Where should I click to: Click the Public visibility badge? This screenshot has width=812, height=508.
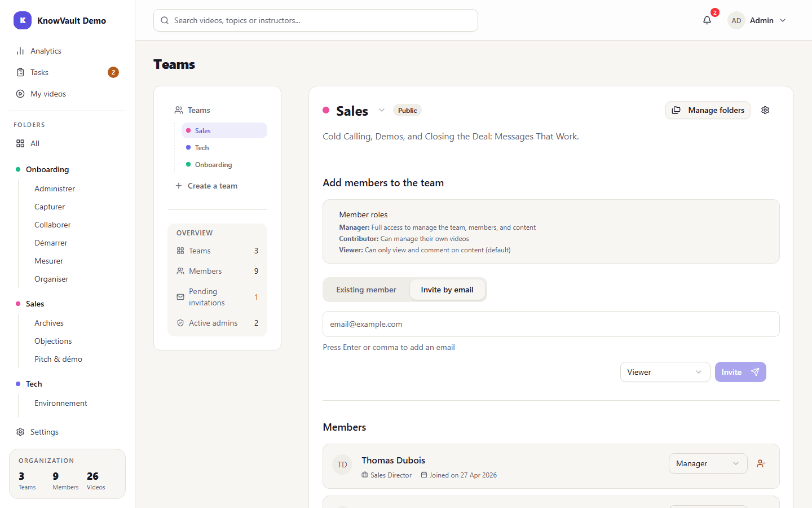(x=407, y=110)
